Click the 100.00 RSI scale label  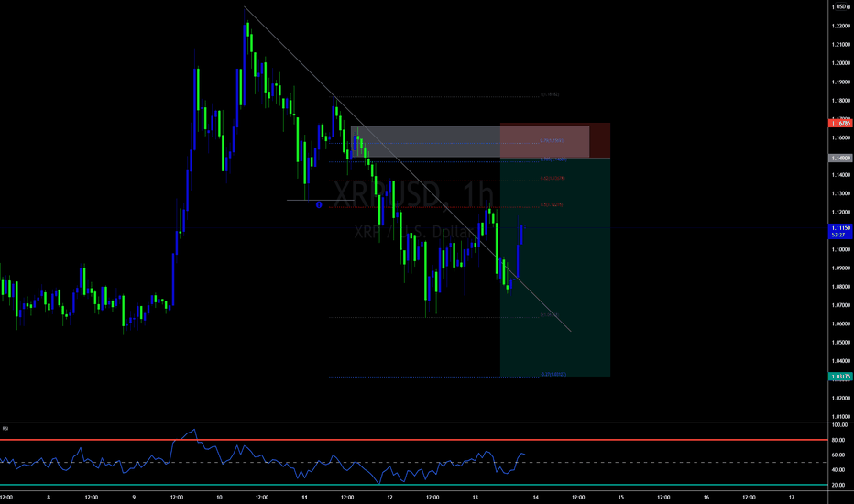839,424
